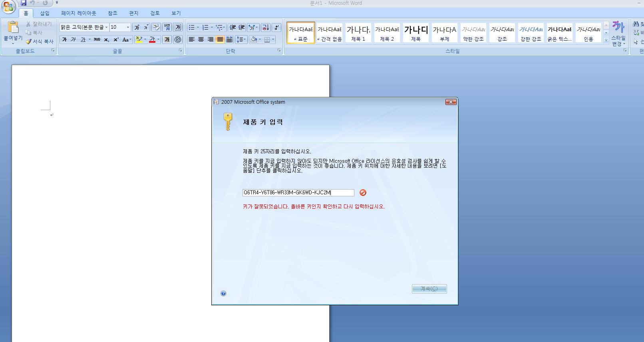Apply 제목 1 heading style
Screen dimensions: 644x342
click(358, 33)
